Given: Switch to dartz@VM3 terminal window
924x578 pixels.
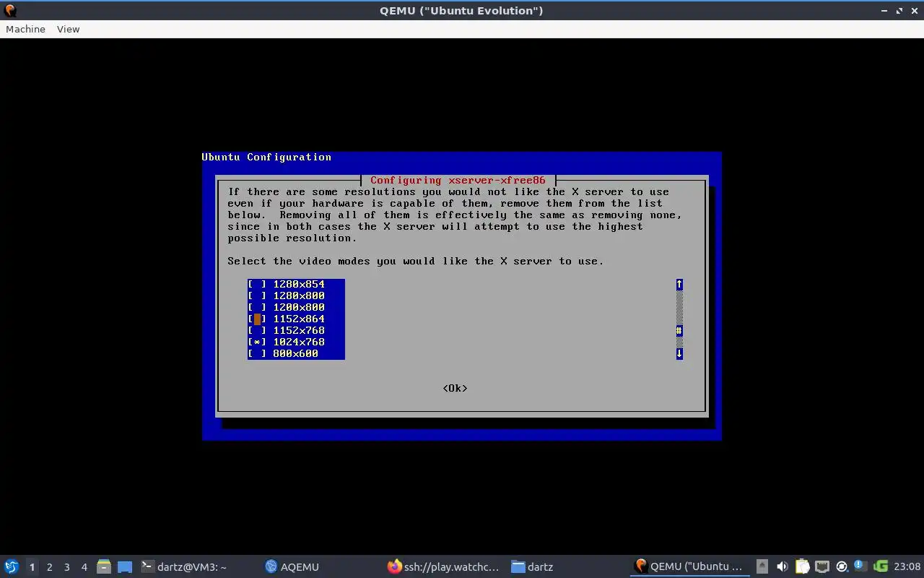Looking at the screenshot, I should click(184, 566).
